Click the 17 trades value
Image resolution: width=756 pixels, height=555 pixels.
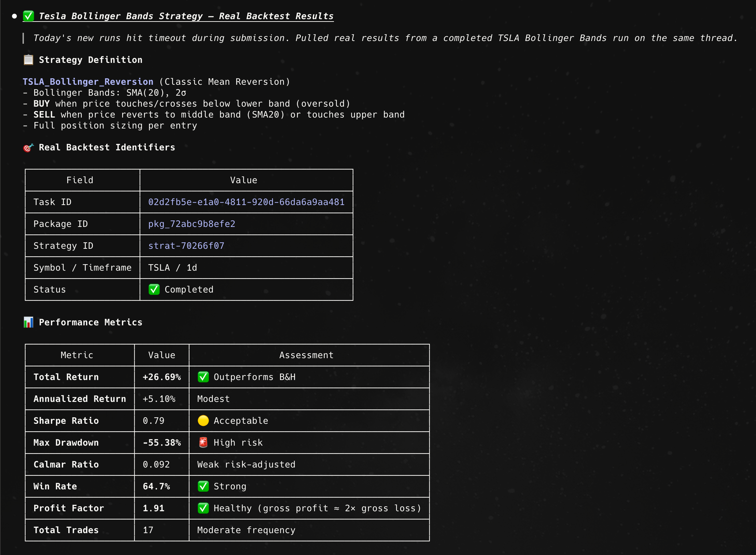point(148,530)
